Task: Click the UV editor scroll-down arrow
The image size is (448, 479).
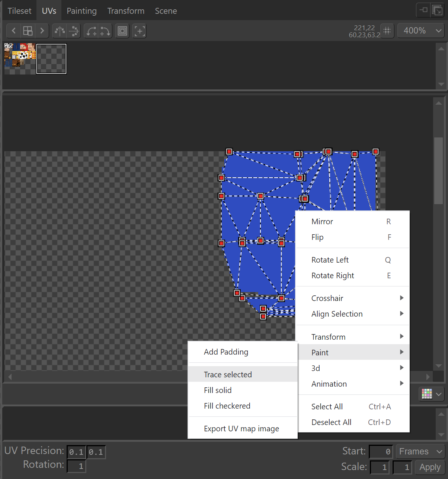Action: tap(438, 366)
